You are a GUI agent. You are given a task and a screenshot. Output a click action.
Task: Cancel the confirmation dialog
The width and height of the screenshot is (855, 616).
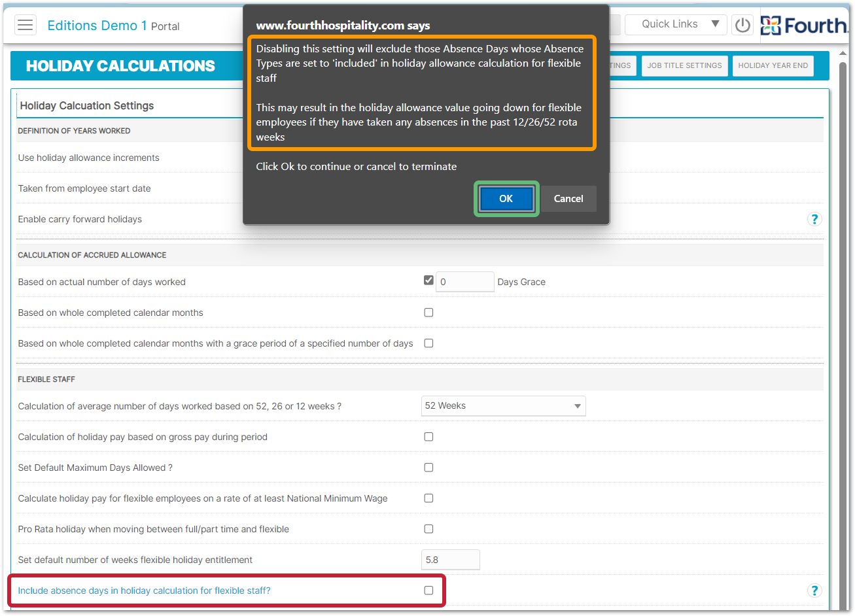click(x=568, y=199)
